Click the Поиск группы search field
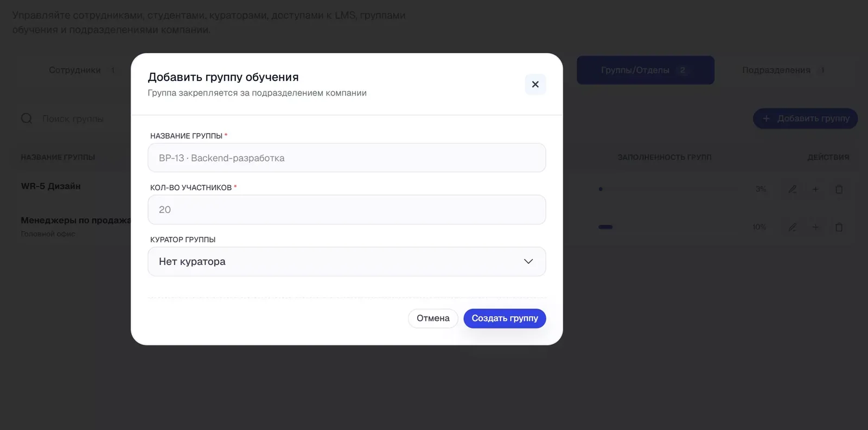The width and height of the screenshot is (868, 430). (73, 119)
